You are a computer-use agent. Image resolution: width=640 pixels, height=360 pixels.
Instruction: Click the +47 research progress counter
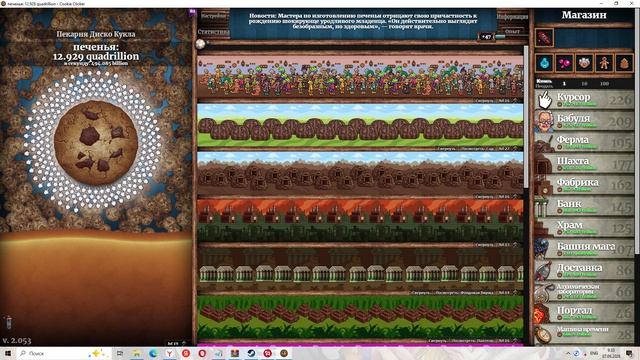(x=486, y=37)
